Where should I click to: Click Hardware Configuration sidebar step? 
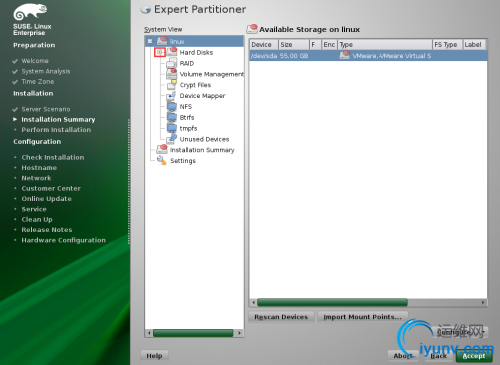point(63,240)
